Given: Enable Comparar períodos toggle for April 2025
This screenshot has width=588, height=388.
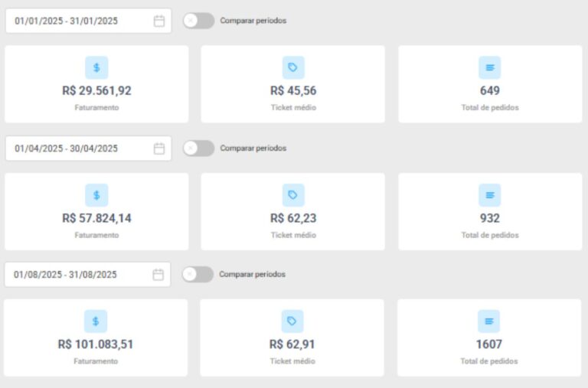Looking at the screenshot, I should (x=198, y=148).
